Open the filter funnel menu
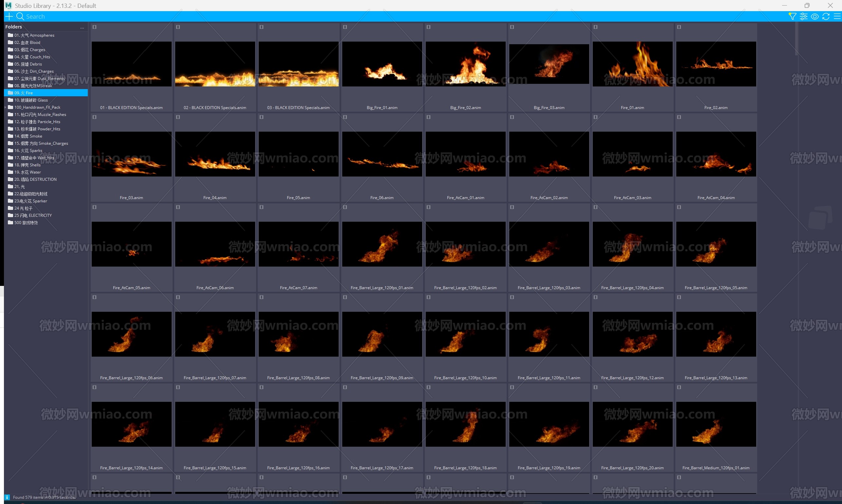The width and height of the screenshot is (842, 504). tap(792, 16)
